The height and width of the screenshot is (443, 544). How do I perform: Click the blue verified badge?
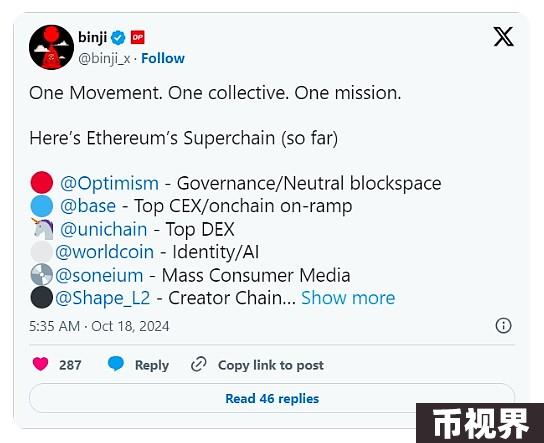pos(118,37)
